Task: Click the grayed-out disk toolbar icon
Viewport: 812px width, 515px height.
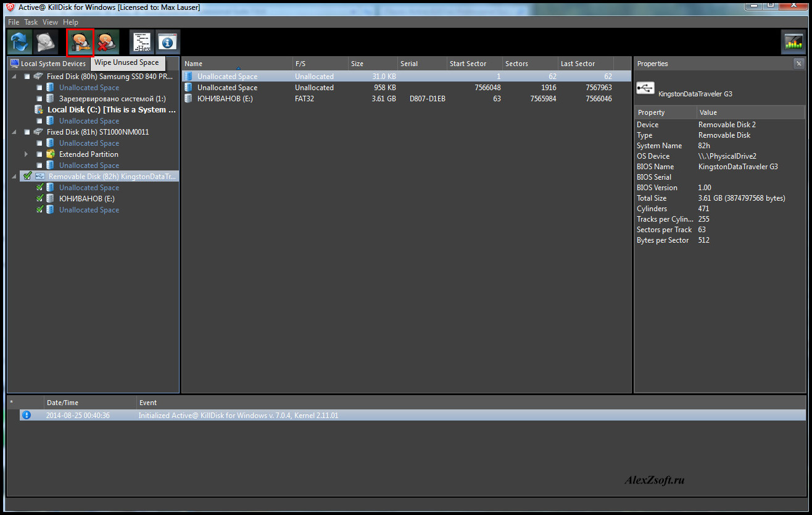Action: (x=46, y=42)
